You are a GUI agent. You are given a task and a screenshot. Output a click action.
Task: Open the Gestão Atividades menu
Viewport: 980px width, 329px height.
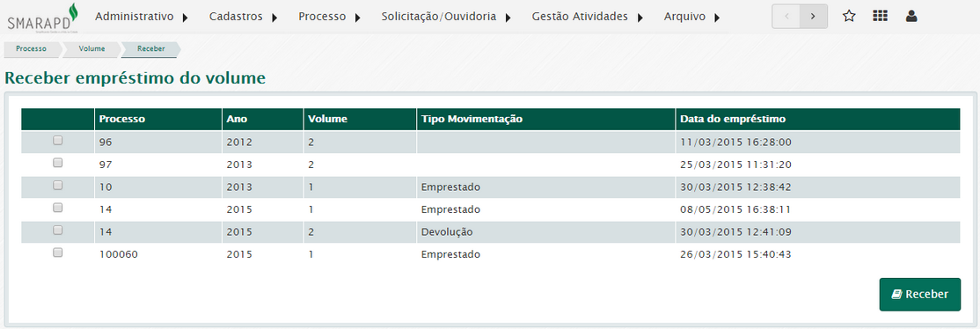click(580, 17)
